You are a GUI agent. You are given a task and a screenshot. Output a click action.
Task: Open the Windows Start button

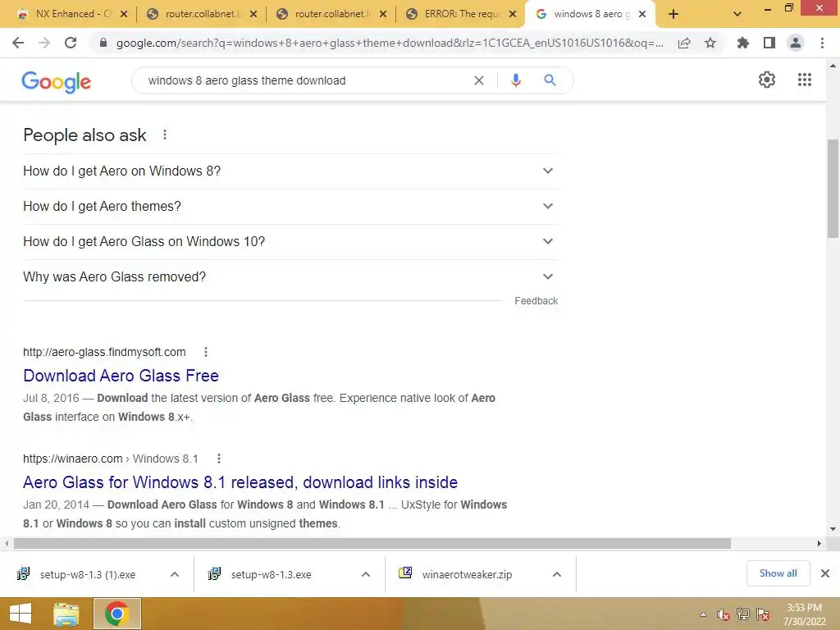(x=21, y=614)
